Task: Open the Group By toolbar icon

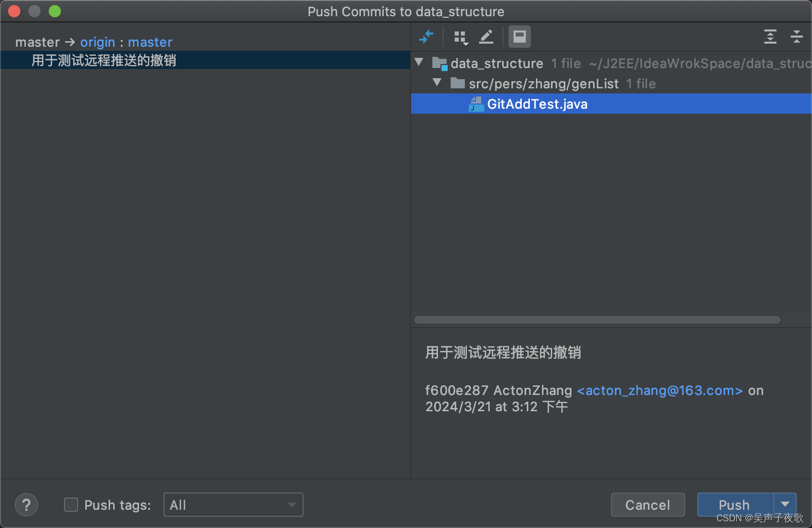Action: pos(461,37)
